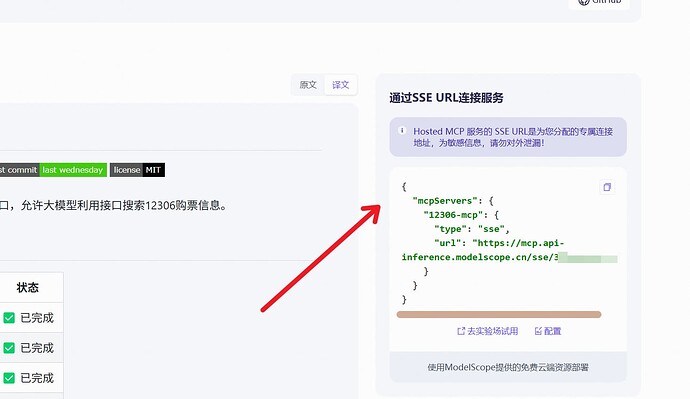Click the 状态 table column header

coord(28,287)
